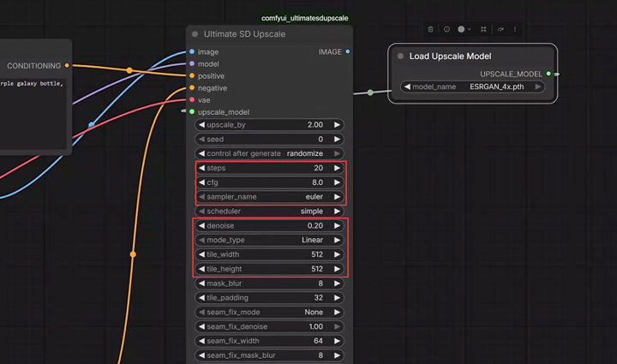
Task: Open the sampler_name euler dropdown
Action: coord(269,196)
